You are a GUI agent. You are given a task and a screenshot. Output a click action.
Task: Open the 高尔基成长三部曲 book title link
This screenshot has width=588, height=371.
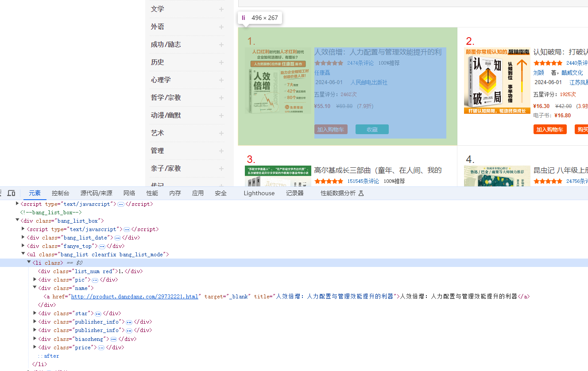click(378, 170)
